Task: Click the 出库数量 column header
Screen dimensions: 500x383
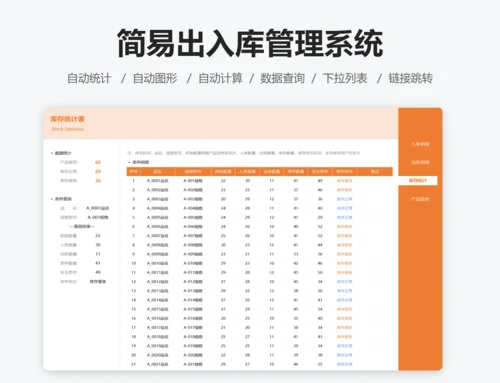Action: pos(272,171)
